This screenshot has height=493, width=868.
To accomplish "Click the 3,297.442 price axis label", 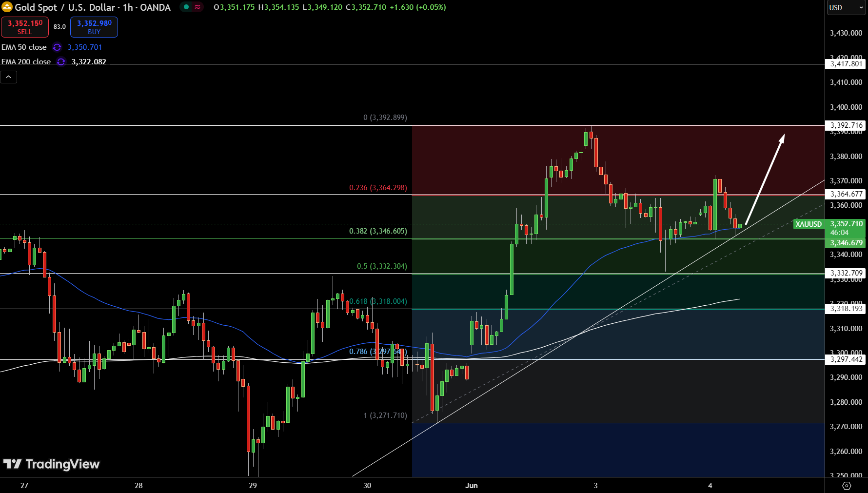I will (x=846, y=359).
